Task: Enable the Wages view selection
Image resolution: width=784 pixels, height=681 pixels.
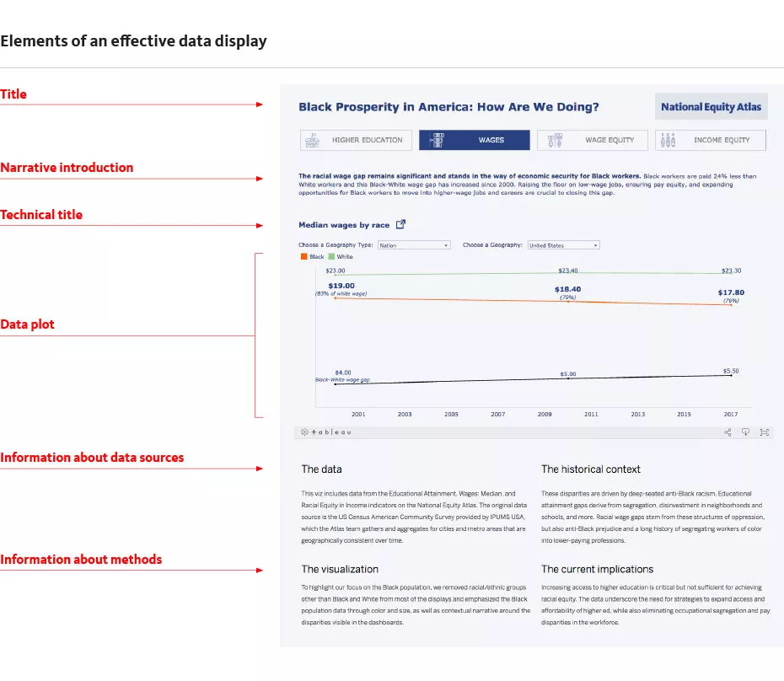Action: pyautogui.click(x=474, y=140)
